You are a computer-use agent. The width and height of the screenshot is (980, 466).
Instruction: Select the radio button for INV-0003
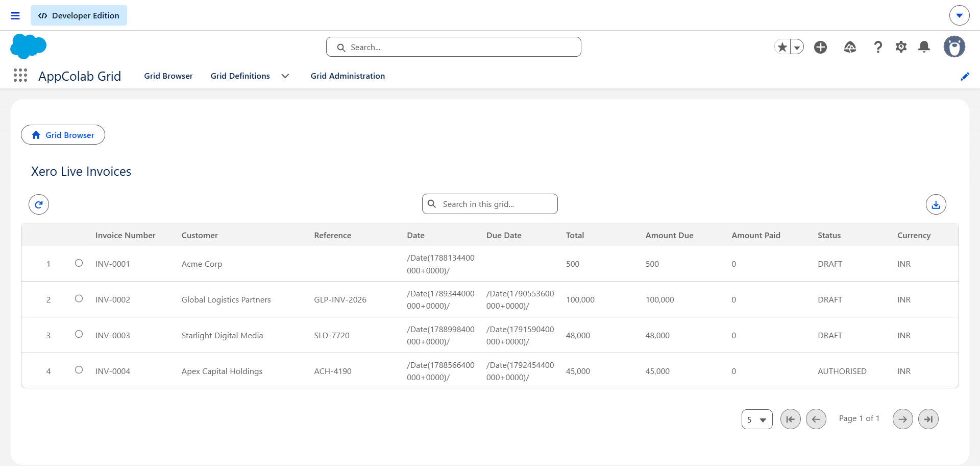coord(79,334)
